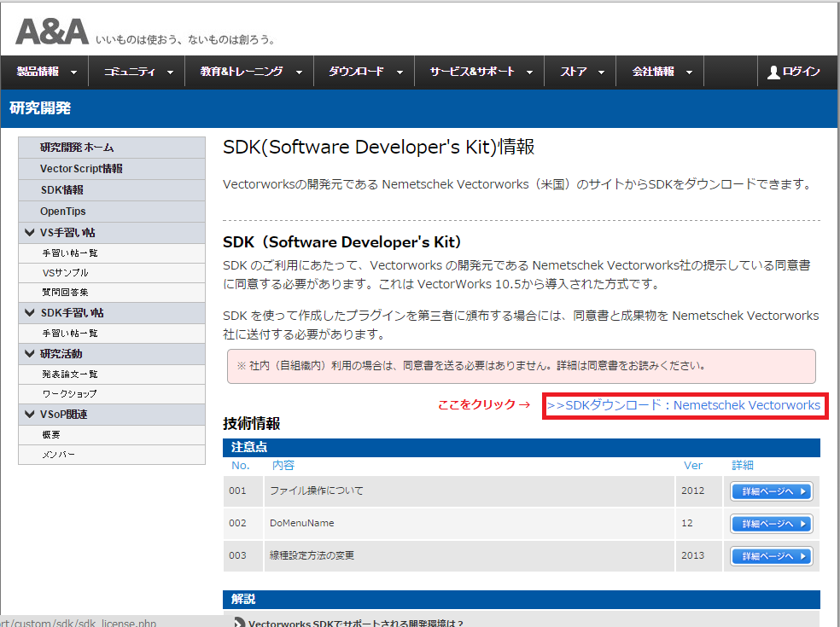Click the 内容 column header
Image resolution: width=840 pixels, height=627 pixels.
(283, 465)
